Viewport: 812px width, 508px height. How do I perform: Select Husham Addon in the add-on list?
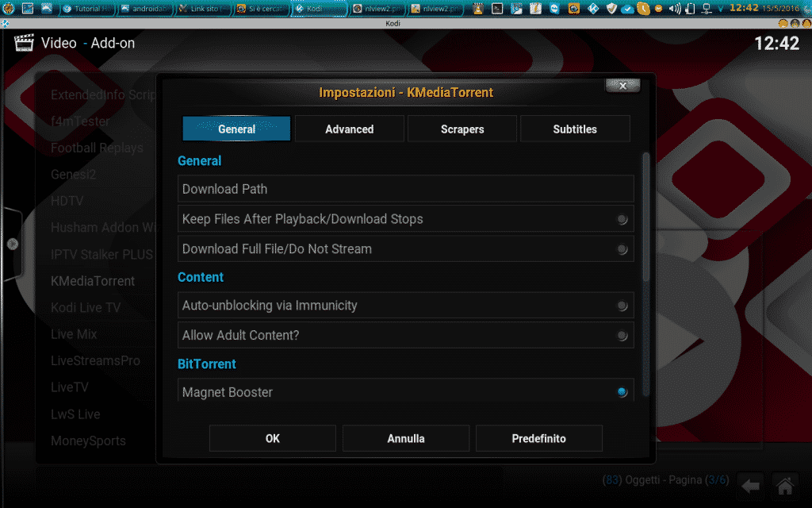coord(102,227)
